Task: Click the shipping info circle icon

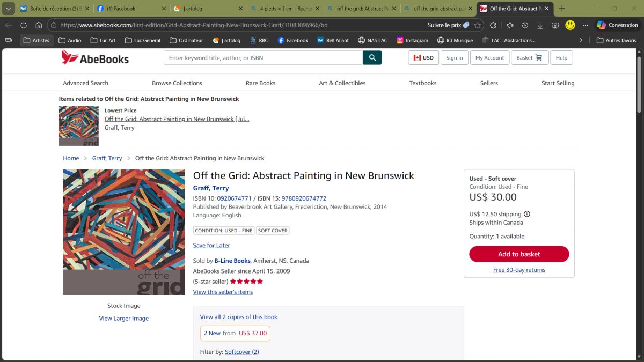Action: pyautogui.click(x=527, y=214)
